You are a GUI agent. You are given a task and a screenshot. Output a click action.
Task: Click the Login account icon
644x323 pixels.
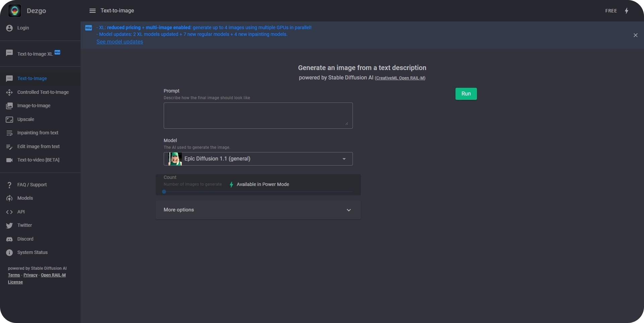point(9,28)
